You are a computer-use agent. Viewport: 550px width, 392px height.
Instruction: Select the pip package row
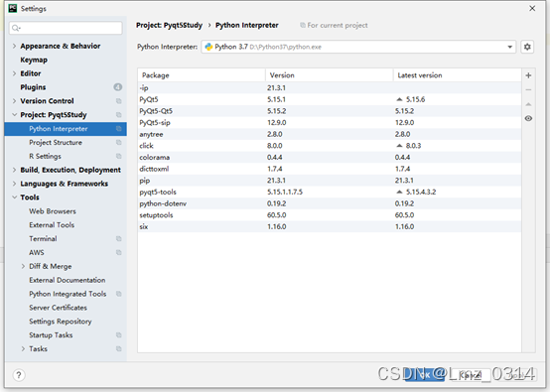point(330,181)
